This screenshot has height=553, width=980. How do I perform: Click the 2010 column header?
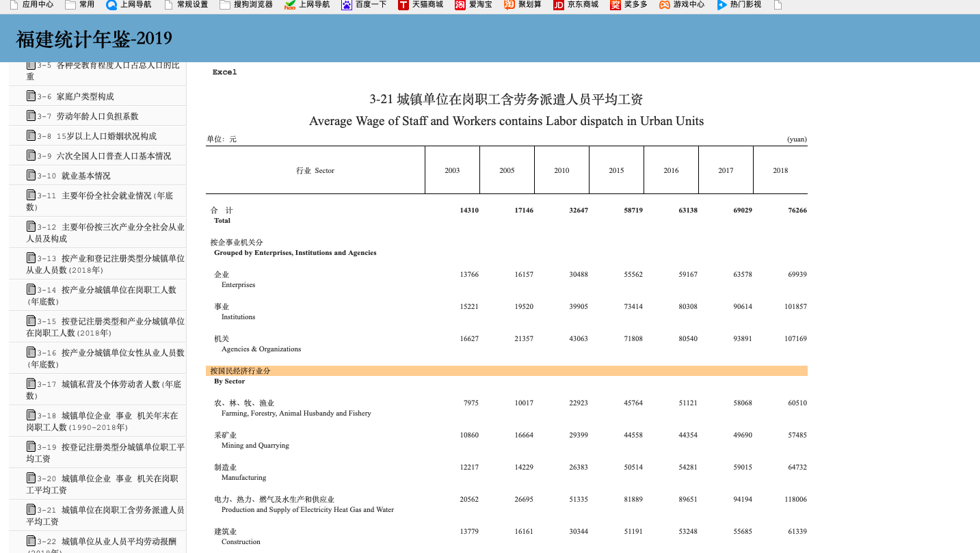tap(561, 170)
